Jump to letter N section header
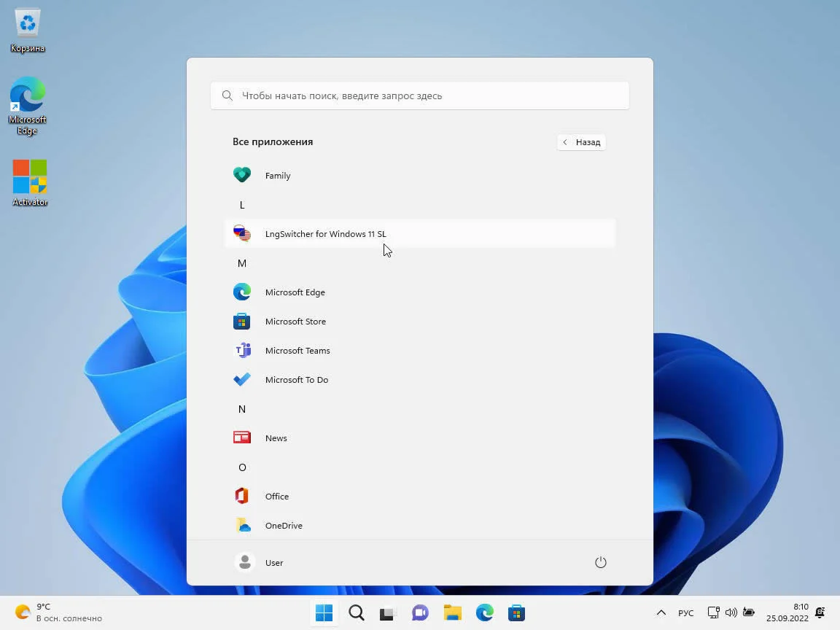Screen dimensions: 840x630 click(241, 409)
